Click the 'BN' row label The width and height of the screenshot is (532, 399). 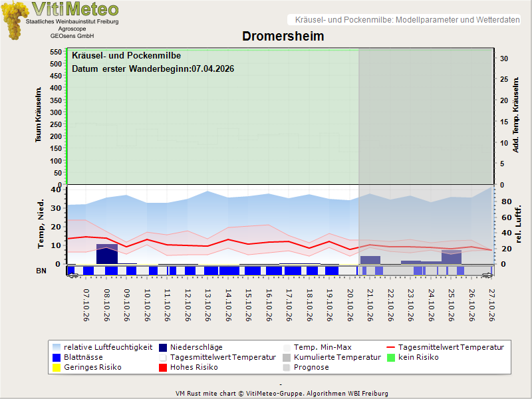(41, 271)
